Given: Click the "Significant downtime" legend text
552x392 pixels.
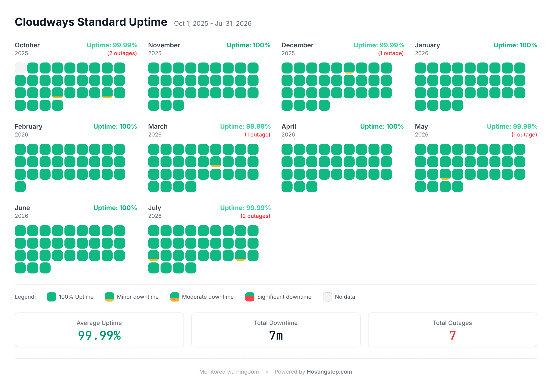Looking at the screenshot, I should pyautogui.click(x=284, y=297).
